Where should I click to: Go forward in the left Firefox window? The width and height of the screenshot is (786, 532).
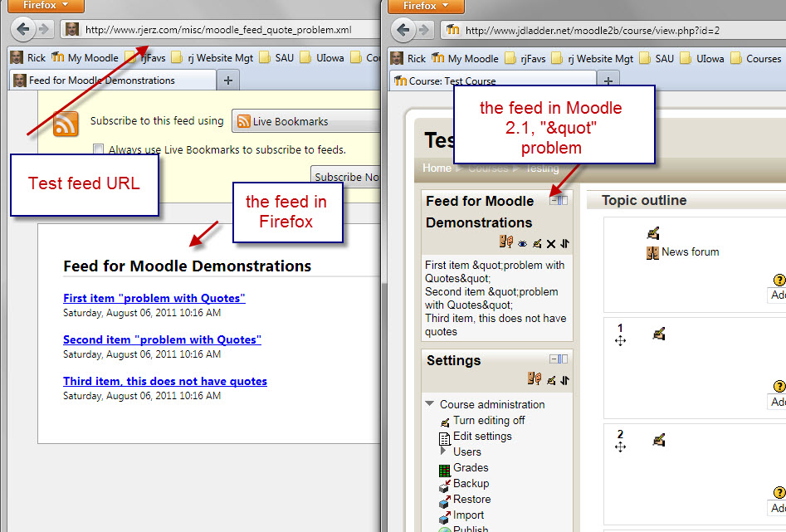(x=44, y=29)
